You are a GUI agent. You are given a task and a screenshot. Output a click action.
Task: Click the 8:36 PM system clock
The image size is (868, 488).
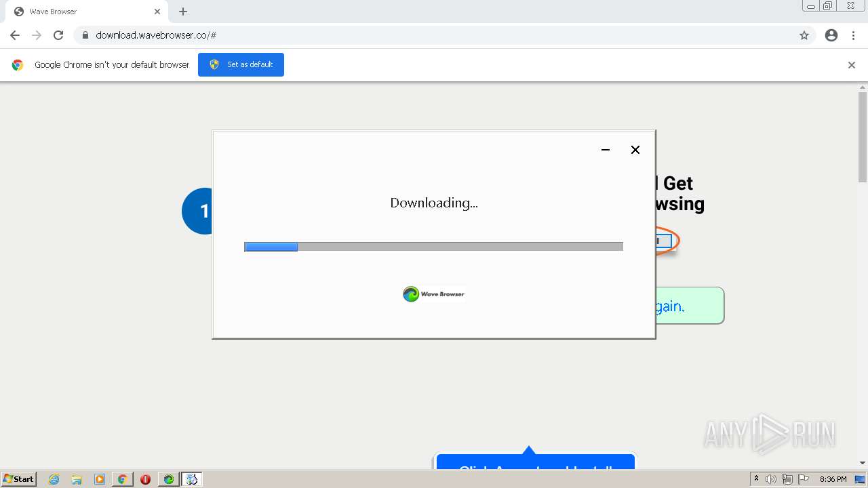tap(833, 479)
